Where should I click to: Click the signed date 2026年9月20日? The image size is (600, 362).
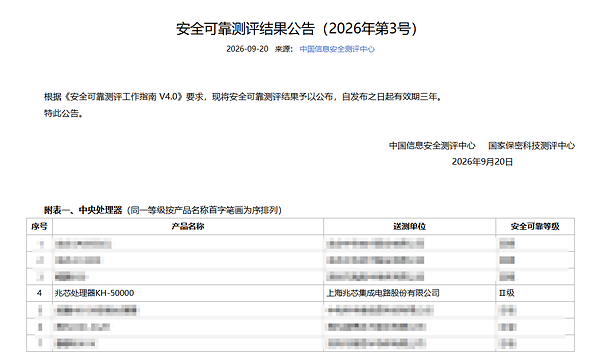[x=482, y=161]
